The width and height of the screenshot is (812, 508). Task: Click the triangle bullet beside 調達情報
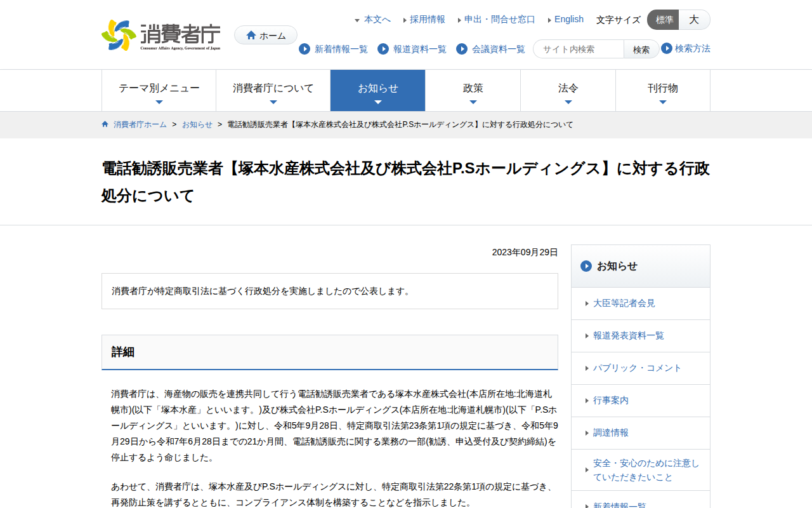[587, 433]
